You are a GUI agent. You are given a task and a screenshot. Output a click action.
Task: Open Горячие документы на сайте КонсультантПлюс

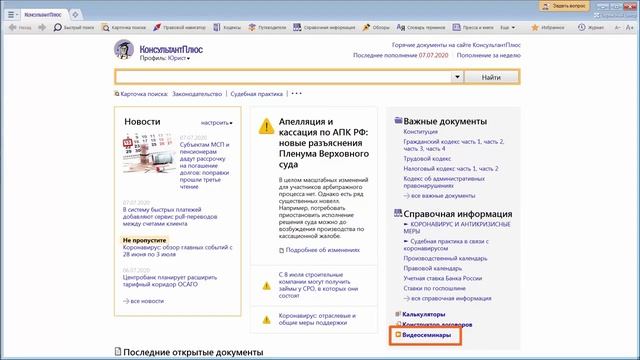click(x=456, y=45)
